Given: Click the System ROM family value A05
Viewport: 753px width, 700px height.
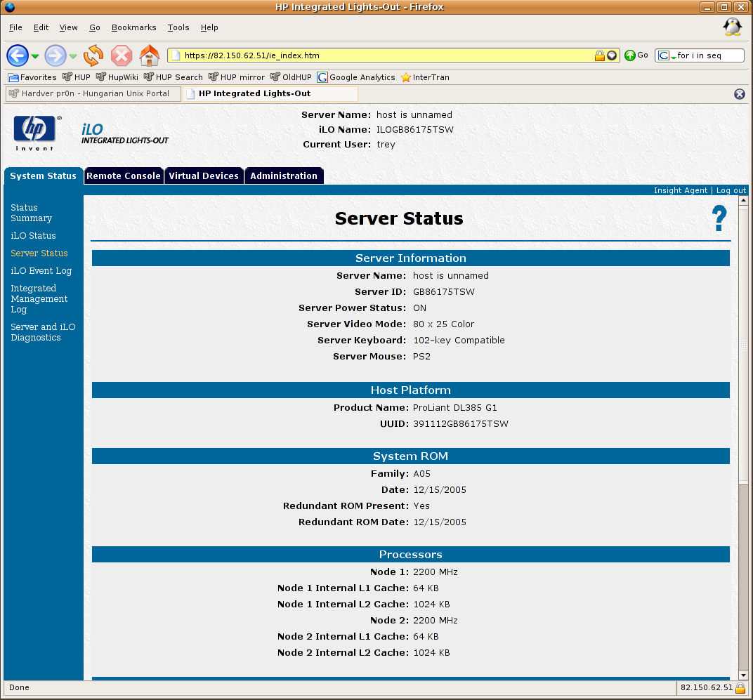Looking at the screenshot, I should click(421, 474).
